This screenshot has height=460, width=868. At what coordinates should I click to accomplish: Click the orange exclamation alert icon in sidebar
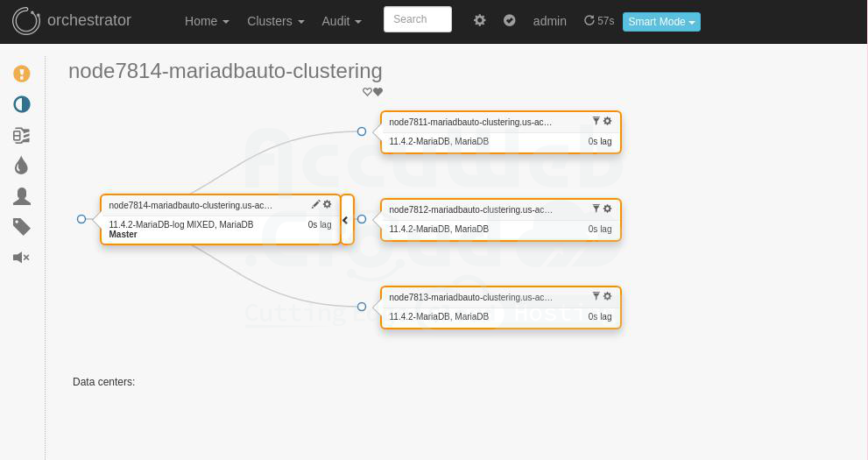(x=22, y=74)
